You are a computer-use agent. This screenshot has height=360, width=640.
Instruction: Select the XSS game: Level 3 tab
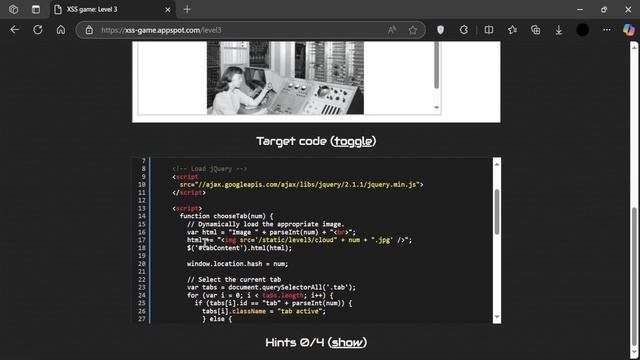pos(113,9)
